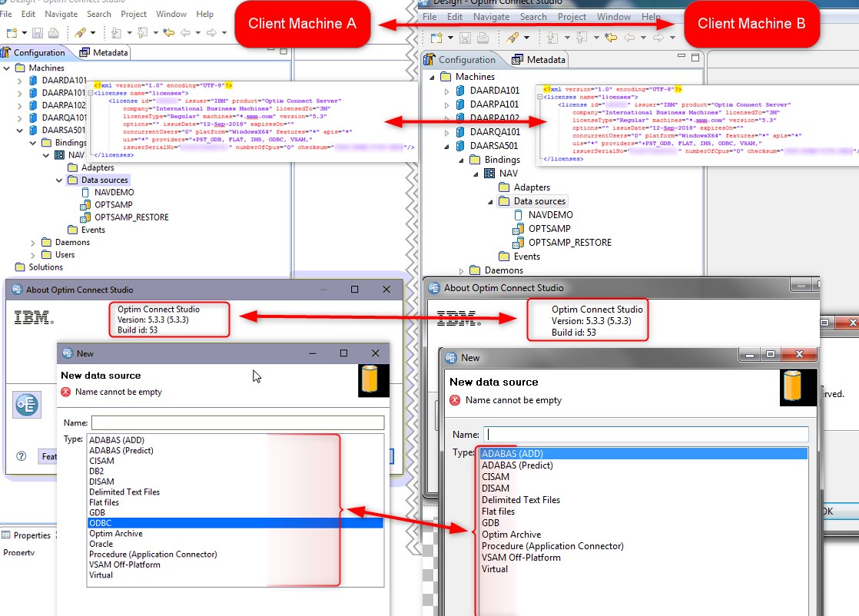Click the flashlight Search icon in the left toolbar
This screenshot has width=859, height=616.
coord(80,33)
